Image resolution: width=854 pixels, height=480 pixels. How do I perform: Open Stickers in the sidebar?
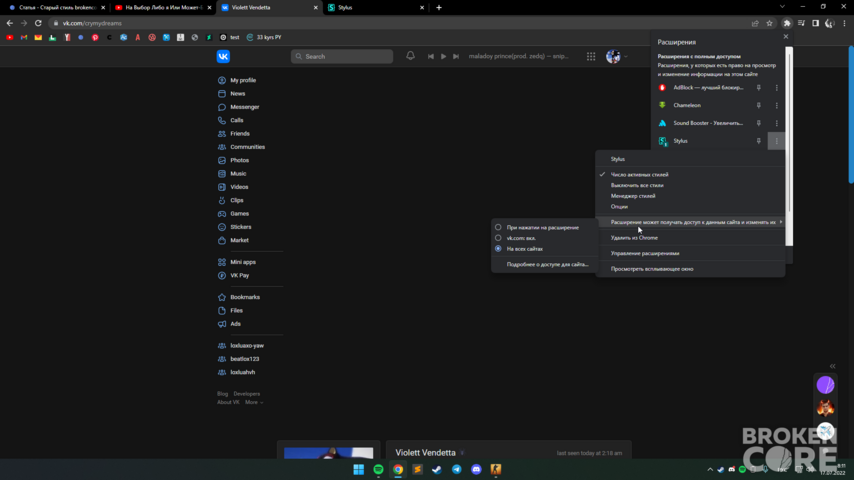(240, 227)
